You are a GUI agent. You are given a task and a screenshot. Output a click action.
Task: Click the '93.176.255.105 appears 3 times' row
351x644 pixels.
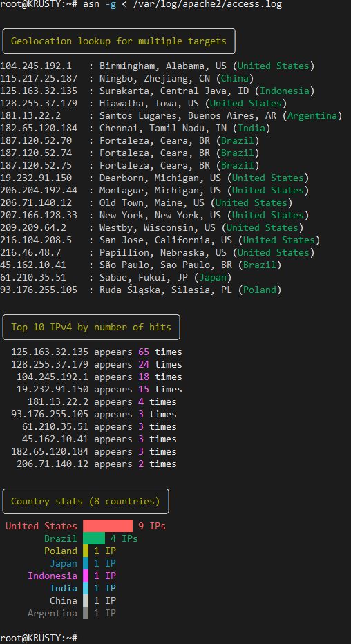[x=93, y=414]
